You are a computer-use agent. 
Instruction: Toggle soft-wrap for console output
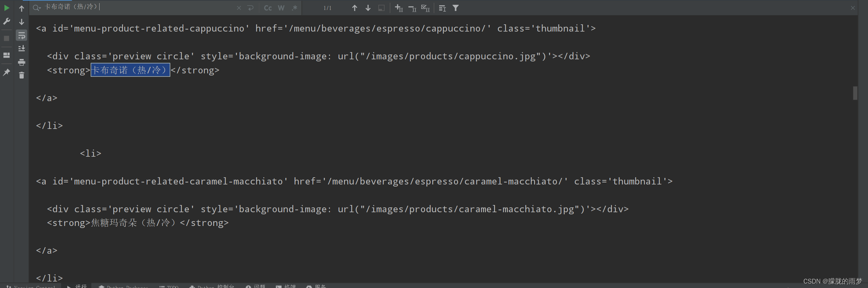click(x=22, y=35)
